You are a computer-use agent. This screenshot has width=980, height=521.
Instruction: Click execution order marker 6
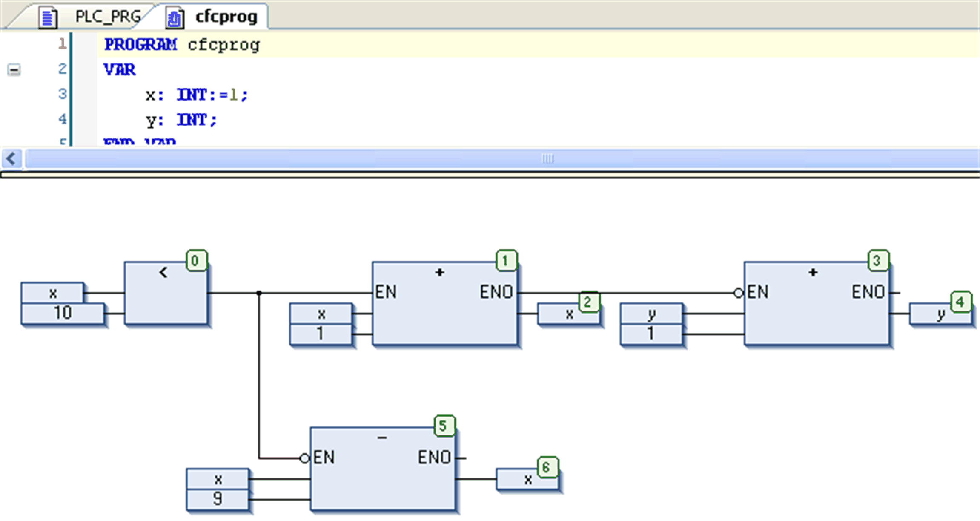point(547,468)
